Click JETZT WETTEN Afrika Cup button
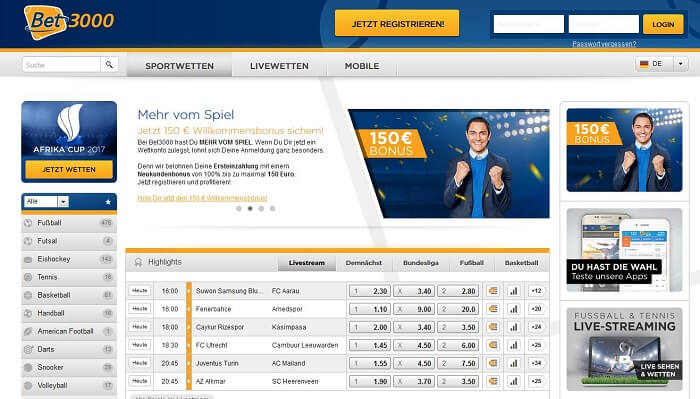 click(69, 170)
